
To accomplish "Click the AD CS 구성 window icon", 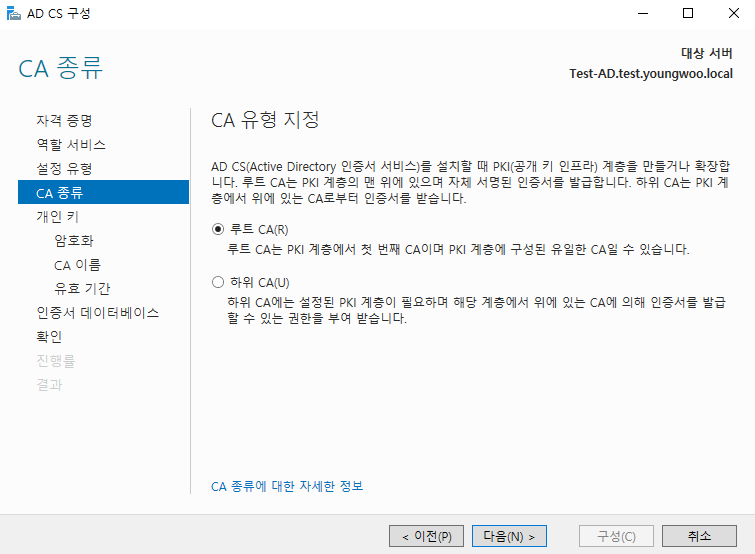I will click(x=13, y=13).
